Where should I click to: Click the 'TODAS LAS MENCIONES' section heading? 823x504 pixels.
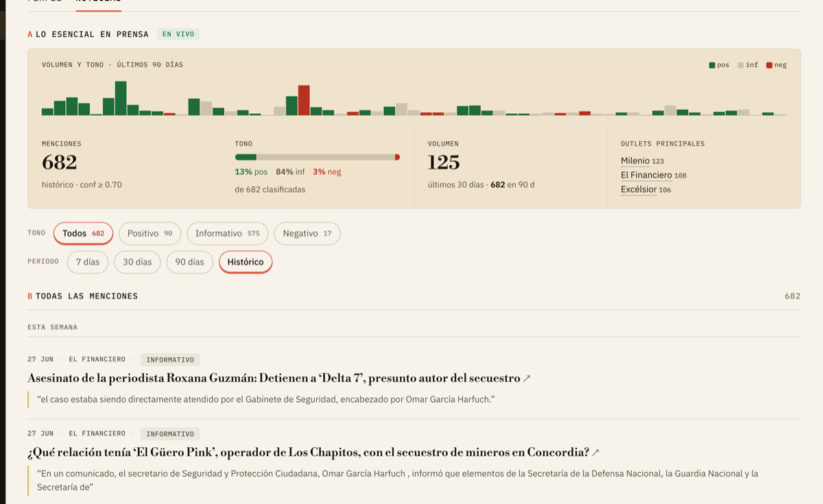[x=86, y=296]
